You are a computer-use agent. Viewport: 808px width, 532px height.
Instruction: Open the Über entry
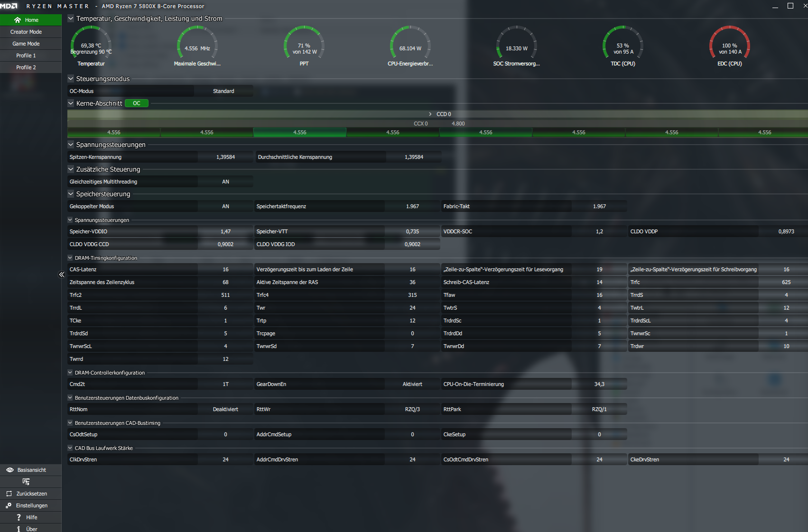(31, 529)
